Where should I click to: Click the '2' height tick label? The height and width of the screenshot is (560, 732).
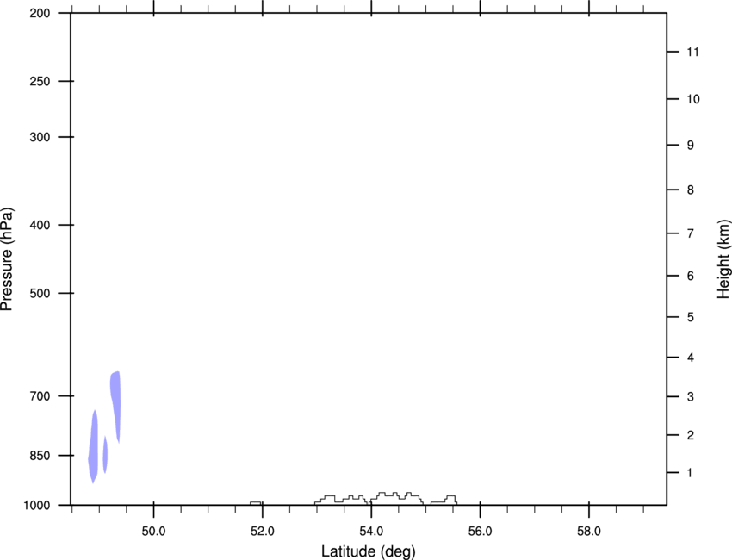[x=690, y=435]
